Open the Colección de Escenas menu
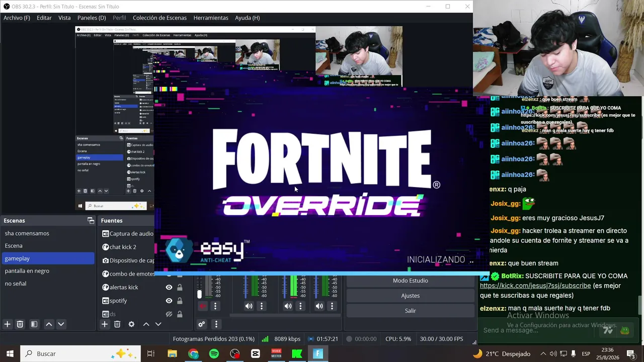This screenshot has height=362, width=644. tap(159, 18)
